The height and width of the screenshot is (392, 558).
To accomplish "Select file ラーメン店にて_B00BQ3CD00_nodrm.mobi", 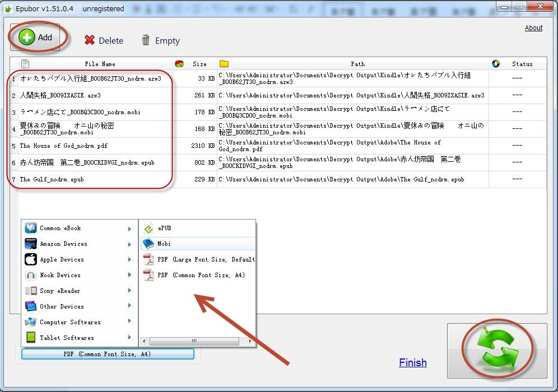I will (x=80, y=112).
